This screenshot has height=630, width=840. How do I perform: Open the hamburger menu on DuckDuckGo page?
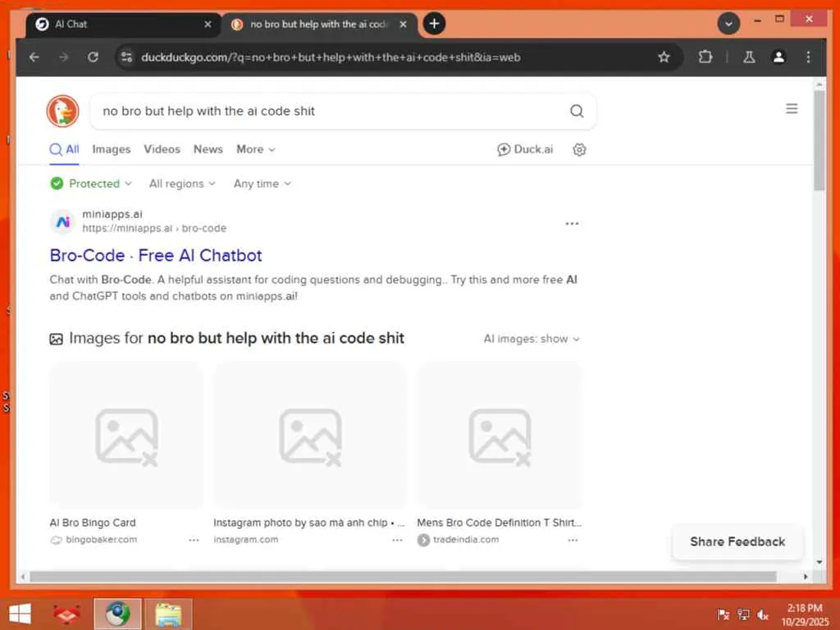pos(792,109)
